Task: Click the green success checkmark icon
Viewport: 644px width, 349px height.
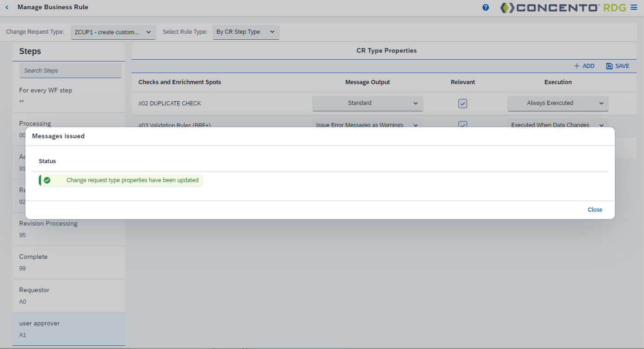Action: tap(47, 180)
